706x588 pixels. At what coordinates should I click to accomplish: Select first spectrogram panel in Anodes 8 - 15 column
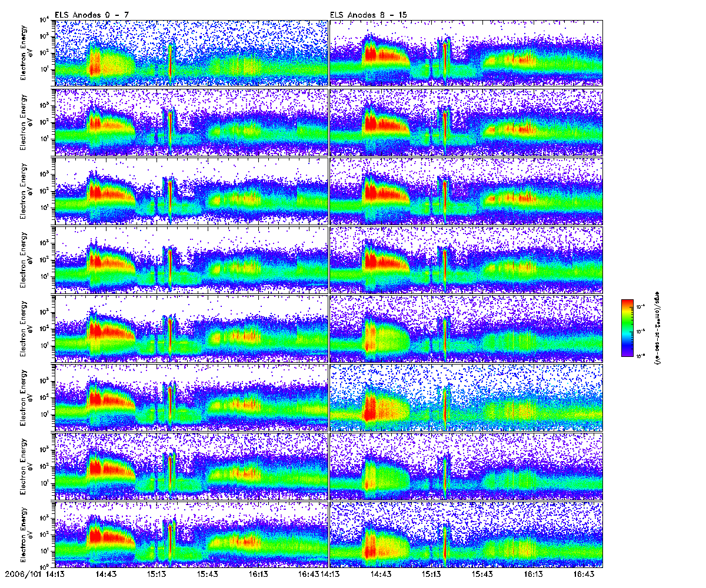tap(466, 53)
